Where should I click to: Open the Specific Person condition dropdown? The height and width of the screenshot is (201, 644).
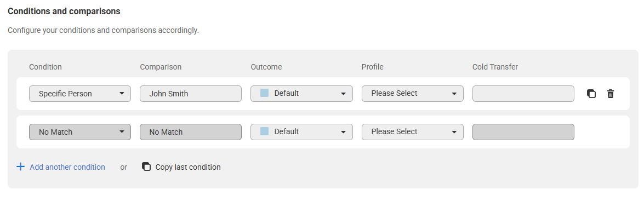(x=80, y=94)
